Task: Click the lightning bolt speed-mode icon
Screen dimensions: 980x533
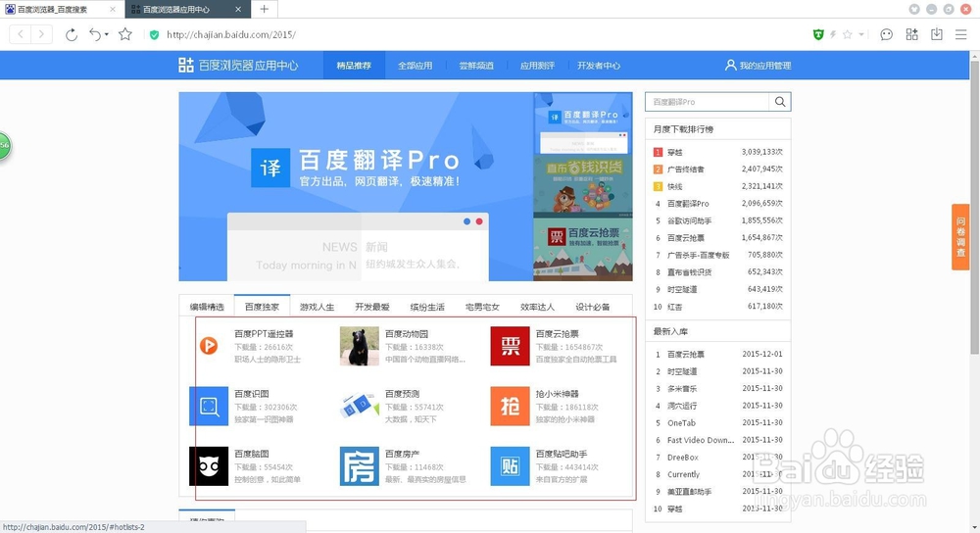Action: [832, 34]
